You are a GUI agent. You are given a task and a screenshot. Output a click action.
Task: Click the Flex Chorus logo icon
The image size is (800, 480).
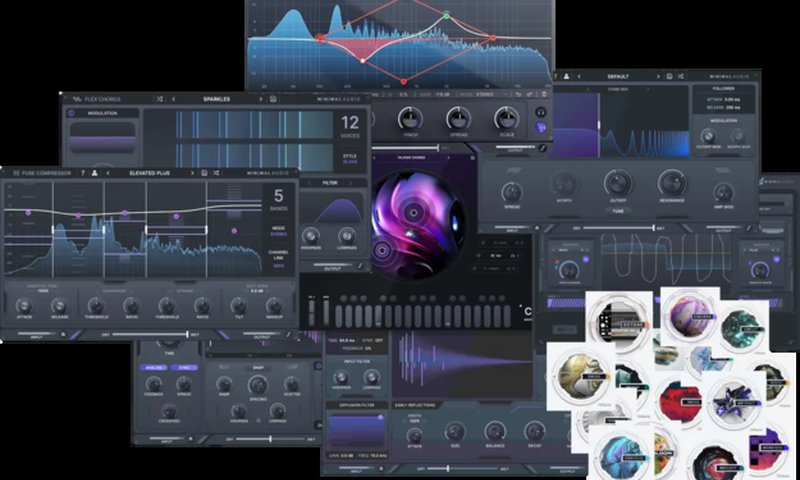click(x=76, y=99)
